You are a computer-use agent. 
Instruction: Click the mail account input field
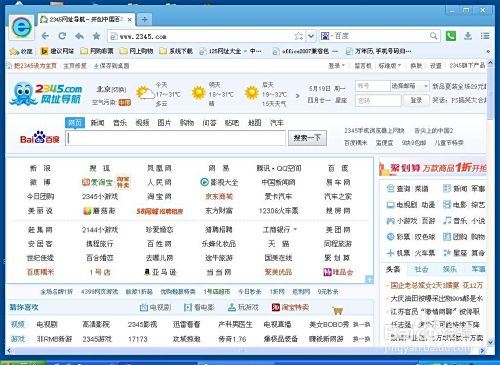(x=373, y=86)
